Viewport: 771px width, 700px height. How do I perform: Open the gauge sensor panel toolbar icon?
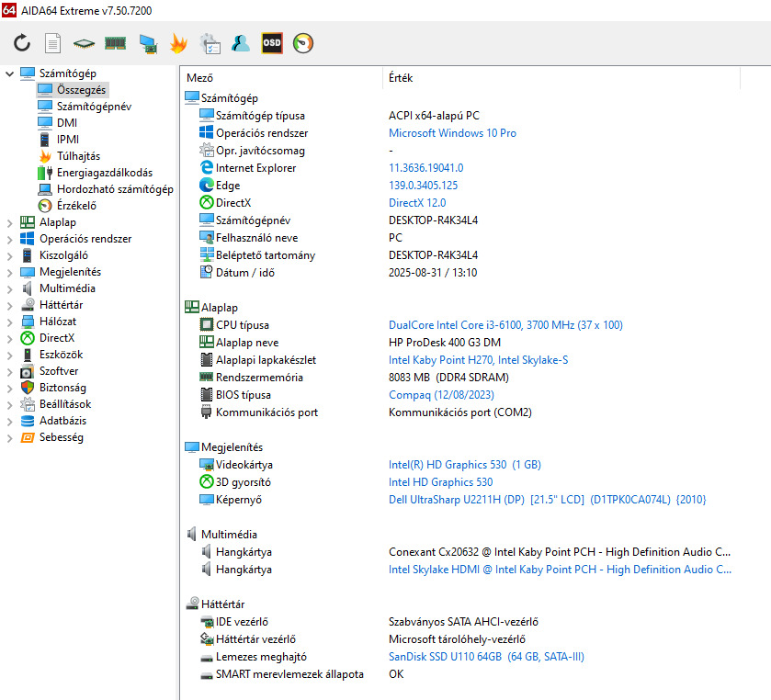[303, 43]
